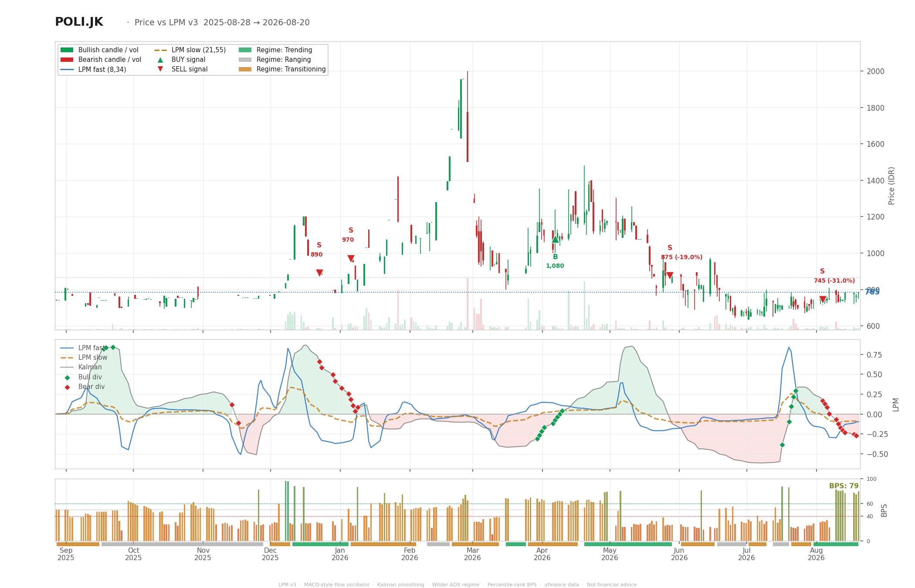Click the Mar 2026 date axis label
915x588 pixels.
point(472,554)
